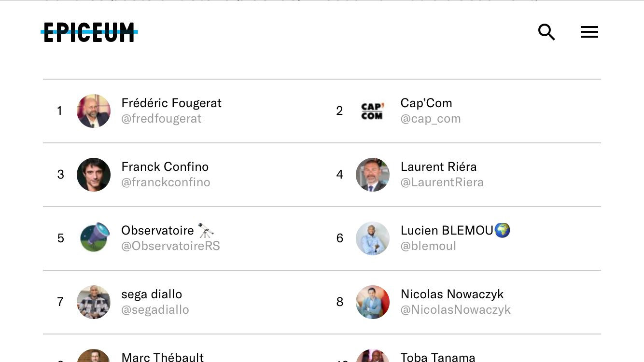
Task: Open the search magnifier icon
Action: (x=546, y=32)
